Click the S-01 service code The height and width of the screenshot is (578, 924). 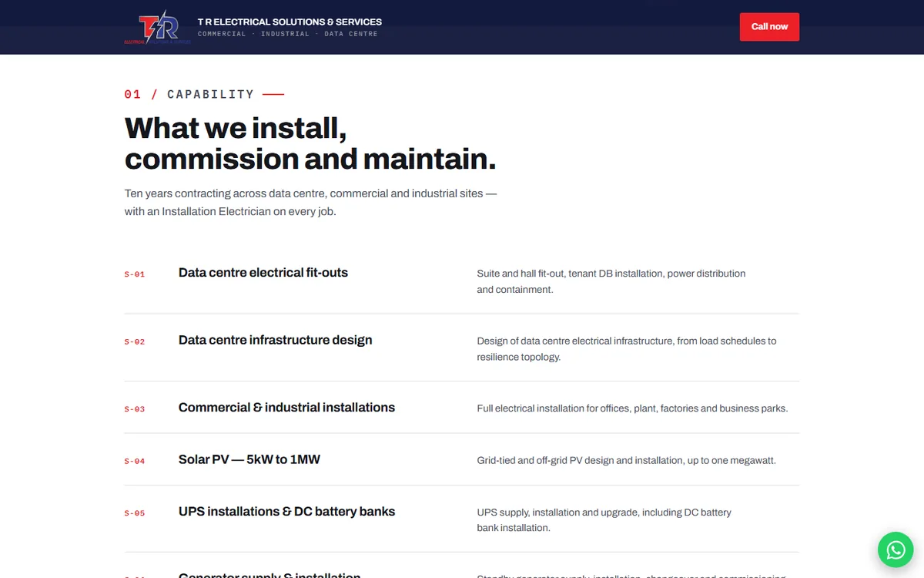[x=135, y=274]
